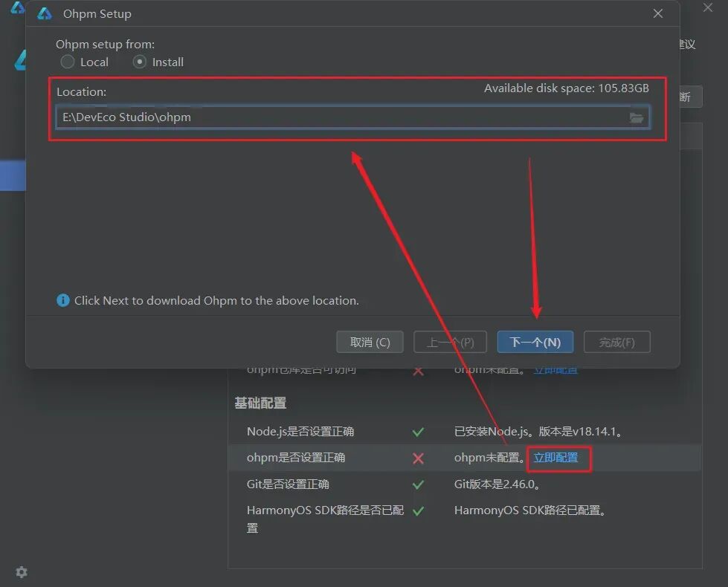Click Available disk space 105.83GB label
728x587 pixels.
[x=567, y=88]
